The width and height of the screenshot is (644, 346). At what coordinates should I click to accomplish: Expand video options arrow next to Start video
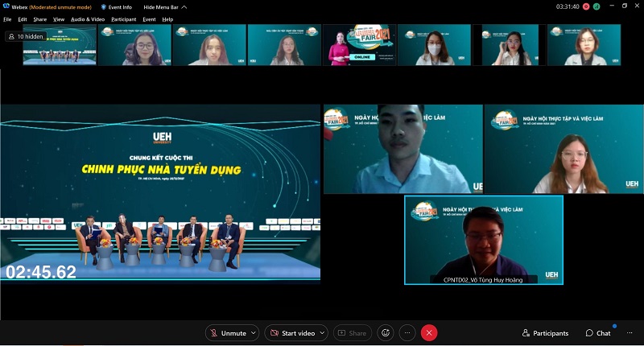(323, 333)
